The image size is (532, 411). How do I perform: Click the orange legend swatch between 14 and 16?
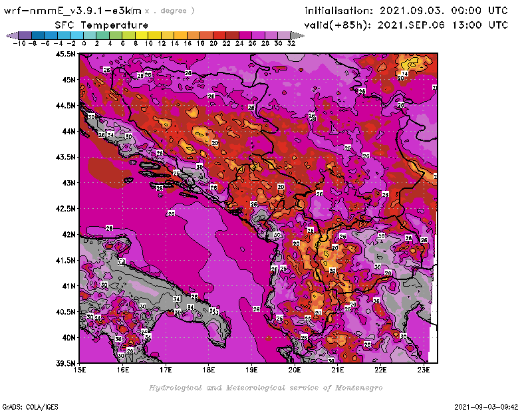(x=180, y=35)
